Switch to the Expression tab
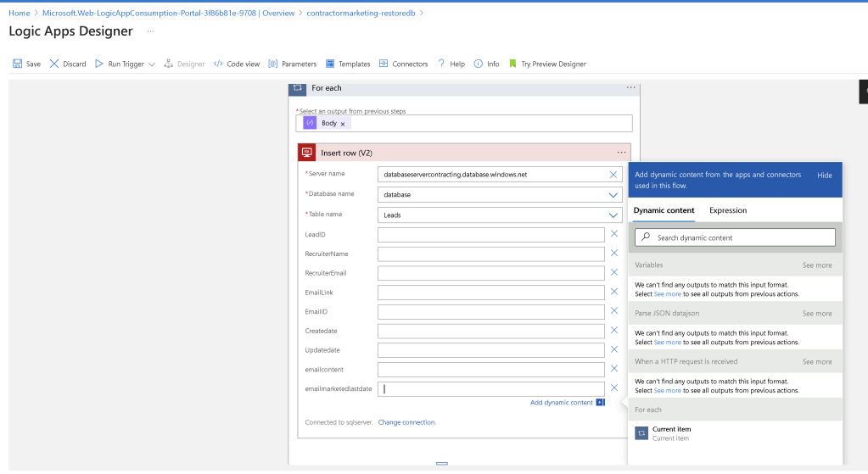868x474 pixels. [728, 211]
